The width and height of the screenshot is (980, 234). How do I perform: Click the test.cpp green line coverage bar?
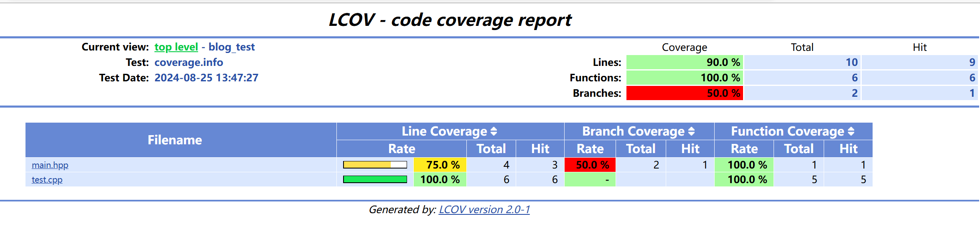[x=375, y=179]
